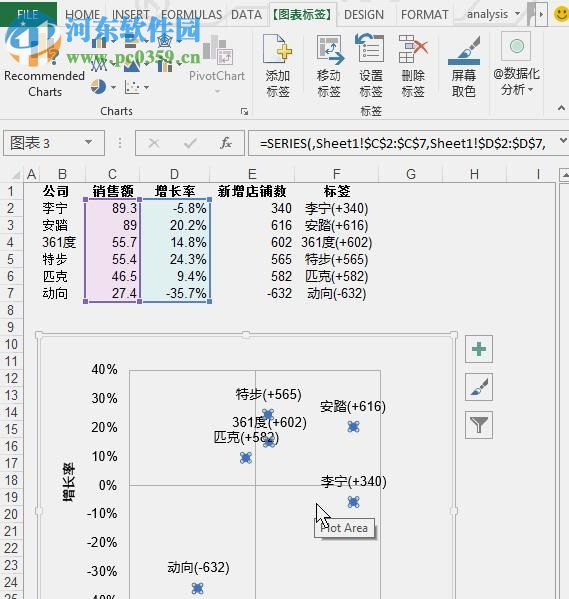This screenshot has width=569, height=599.
Task: Select column C header
Action: (112, 174)
